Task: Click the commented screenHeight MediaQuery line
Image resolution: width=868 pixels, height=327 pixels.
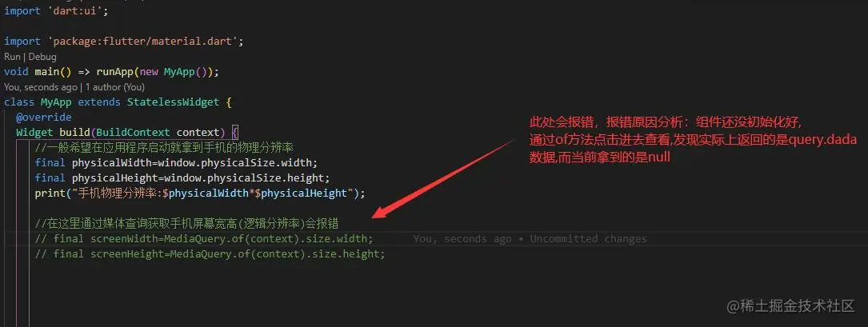Action: tap(210, 254)
